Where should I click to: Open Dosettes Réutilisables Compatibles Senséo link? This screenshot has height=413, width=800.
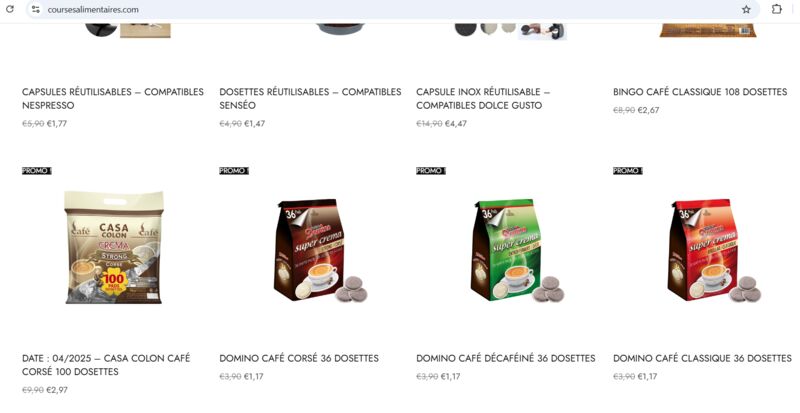[x=310, y=99]
